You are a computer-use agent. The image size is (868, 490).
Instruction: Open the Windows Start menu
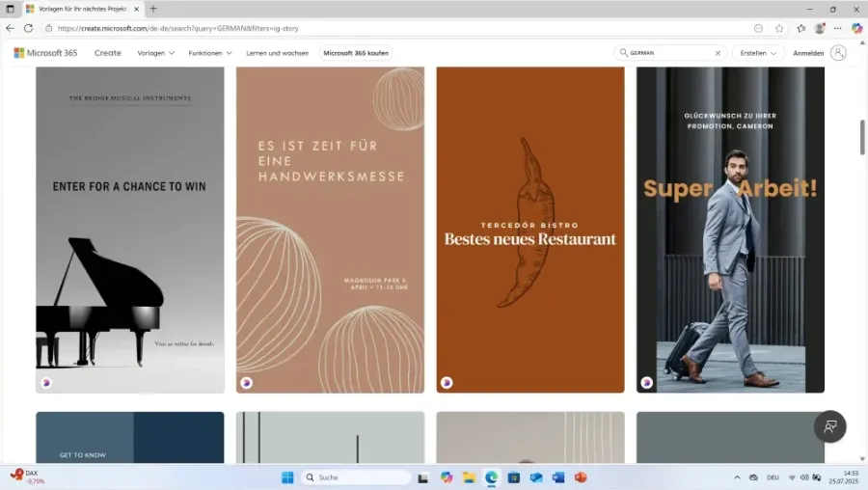pos(287,477)
